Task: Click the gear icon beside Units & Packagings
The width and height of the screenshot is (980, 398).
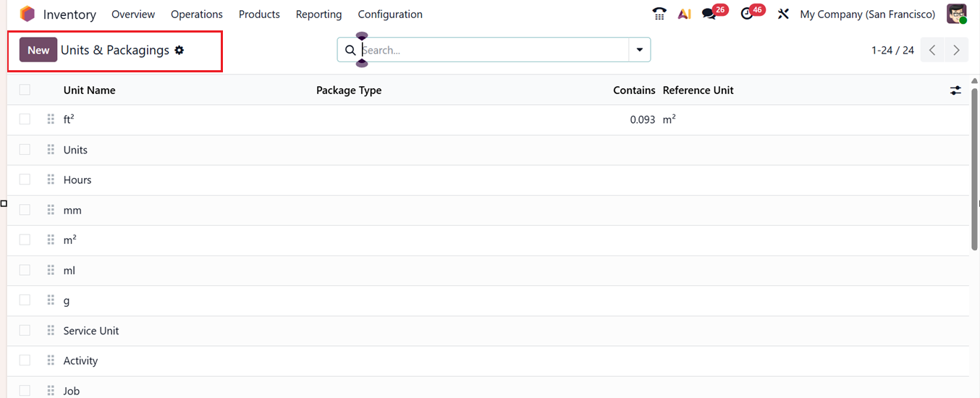Action: coord(179,51)
